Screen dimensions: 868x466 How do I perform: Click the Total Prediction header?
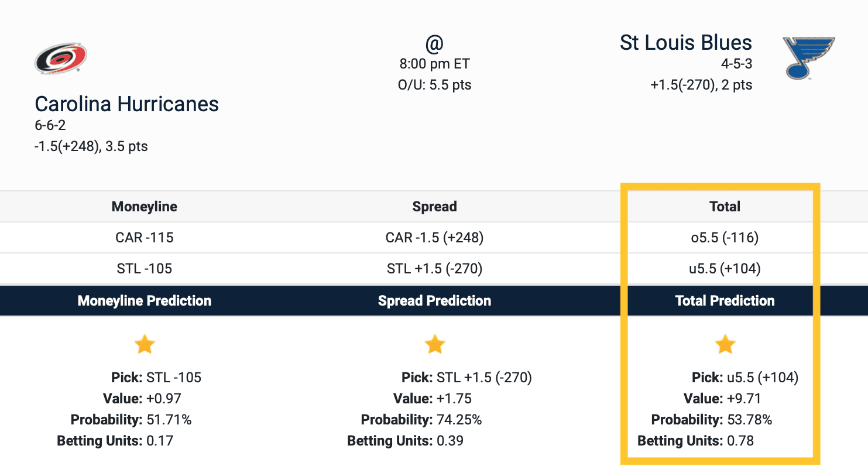click(x=725, y=301)
